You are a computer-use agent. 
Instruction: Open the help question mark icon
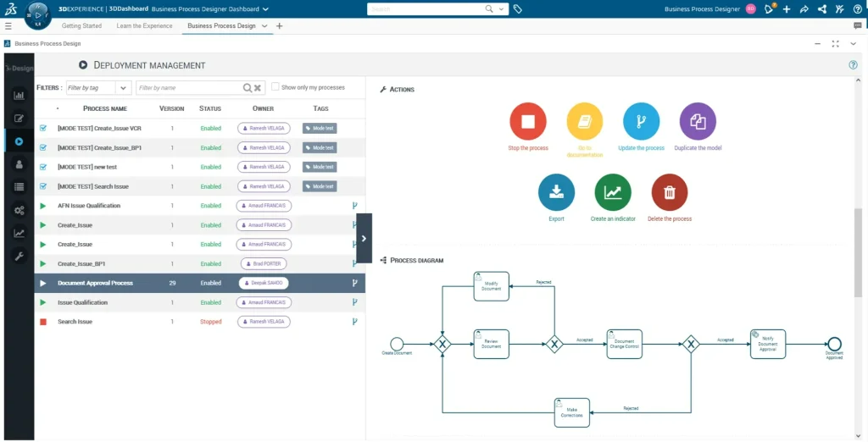(x=853, y=65)
